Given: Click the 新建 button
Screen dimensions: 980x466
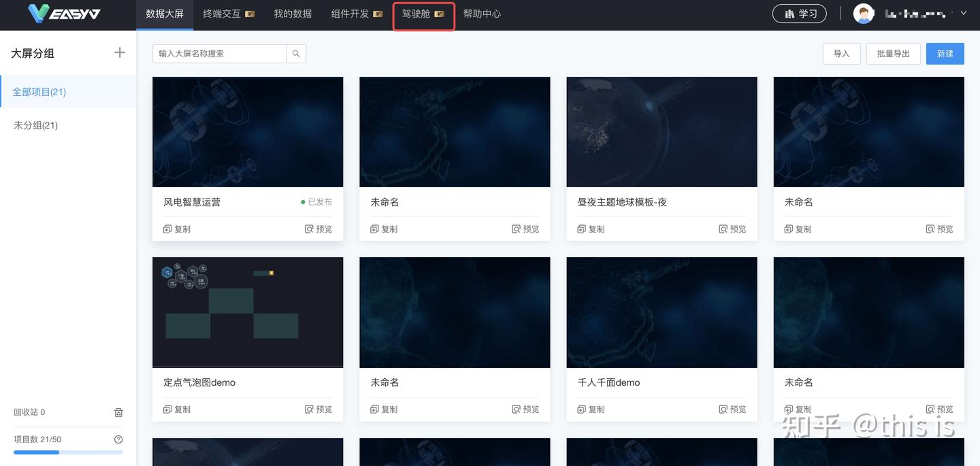Looking at the screenshot, I should 945,53.
